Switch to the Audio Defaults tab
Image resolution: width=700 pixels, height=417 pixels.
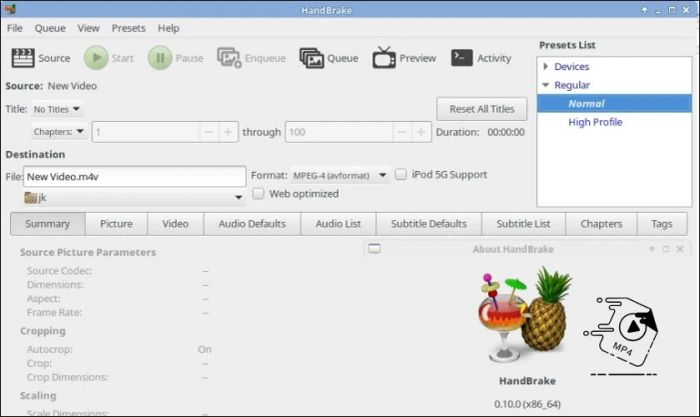click(252, 224)
